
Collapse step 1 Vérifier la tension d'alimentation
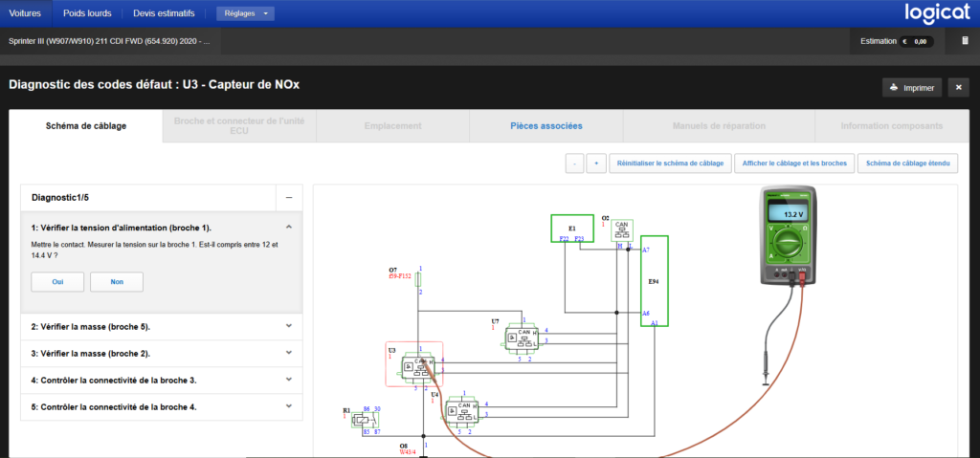click(289, 228)
